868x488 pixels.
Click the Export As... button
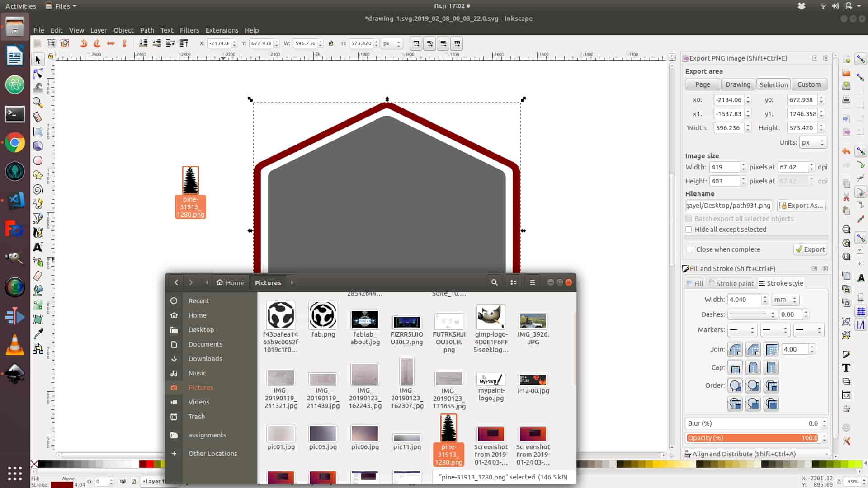(801, 206)
